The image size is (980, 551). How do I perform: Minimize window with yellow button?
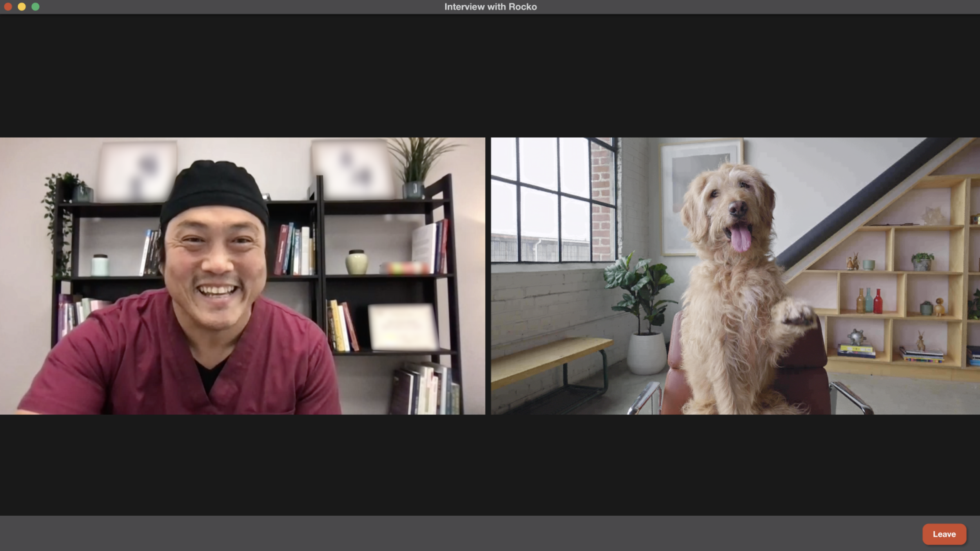[x=22, y=7]
